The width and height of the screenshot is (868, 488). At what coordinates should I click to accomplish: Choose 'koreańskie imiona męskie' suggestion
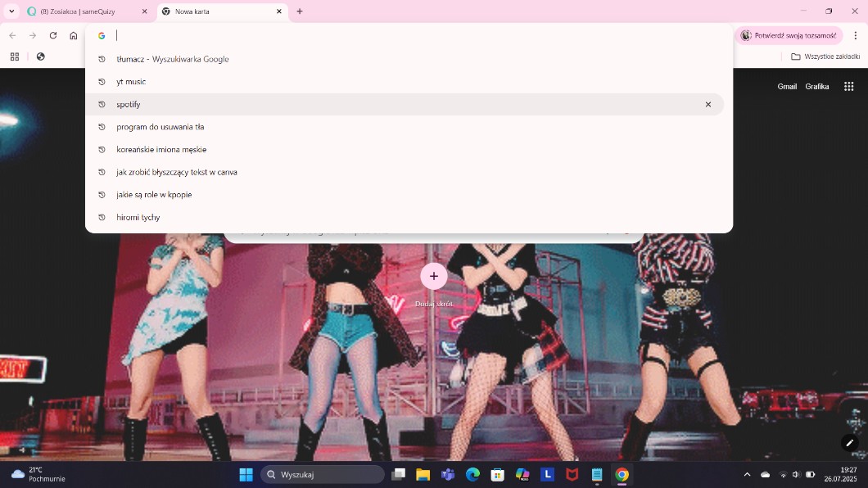pyautogui.click(x=161, y=150)
